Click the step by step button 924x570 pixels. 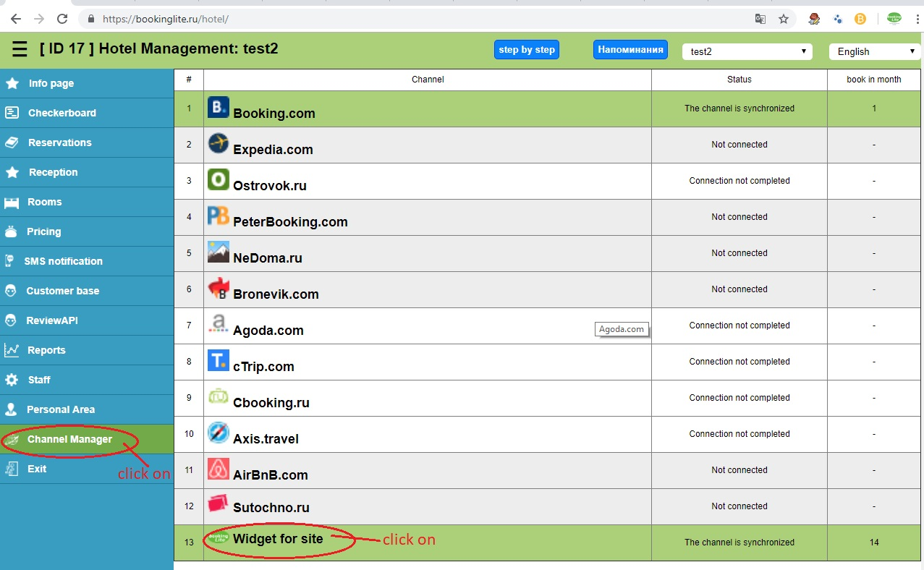[527, 50]
